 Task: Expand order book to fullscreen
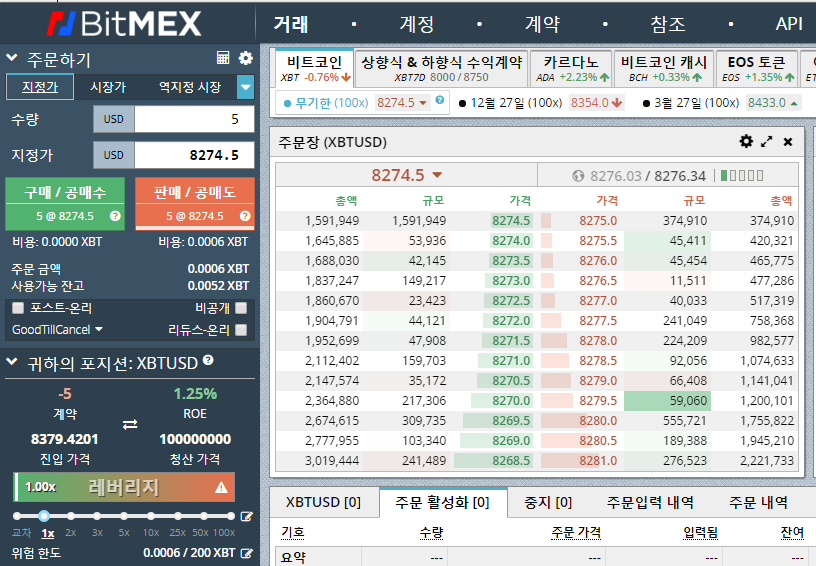[x=767, y=142]
